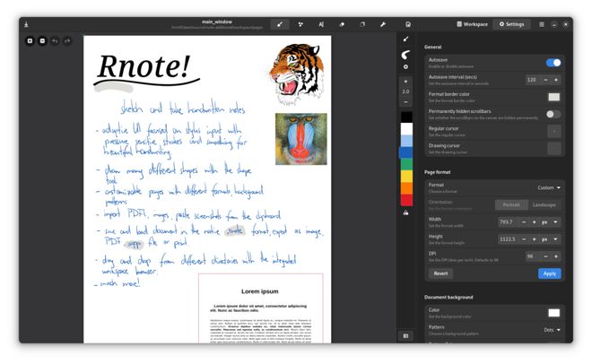The image size is (592, 364).
Task: Increase the page Width
Action: pos(534,222)
